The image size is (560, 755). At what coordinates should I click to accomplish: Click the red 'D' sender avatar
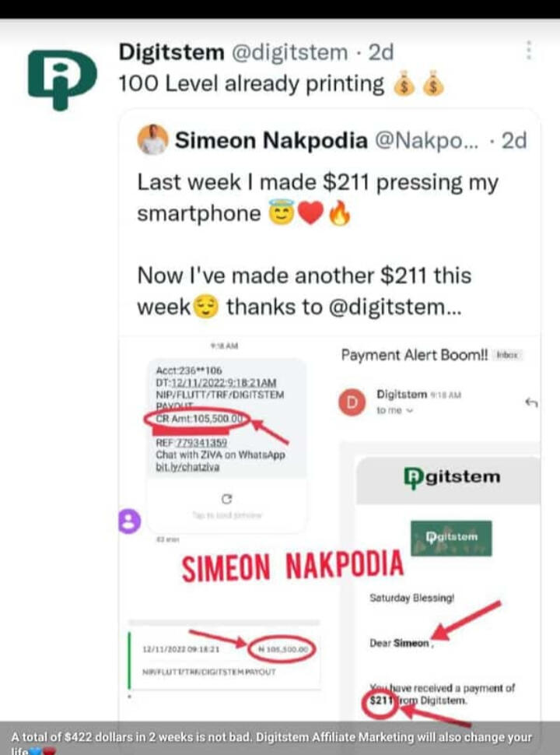(x=352, y=402)
